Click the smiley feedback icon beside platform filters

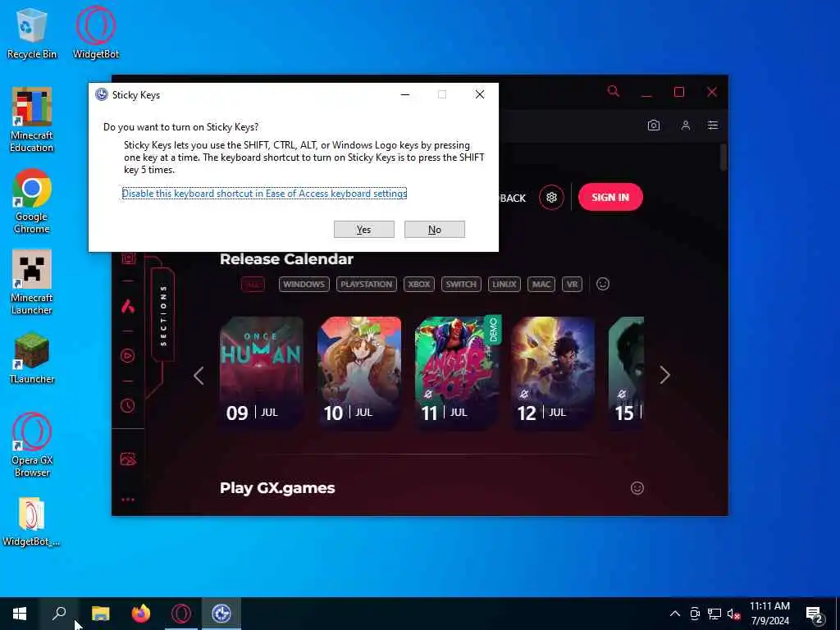point(603,284)
